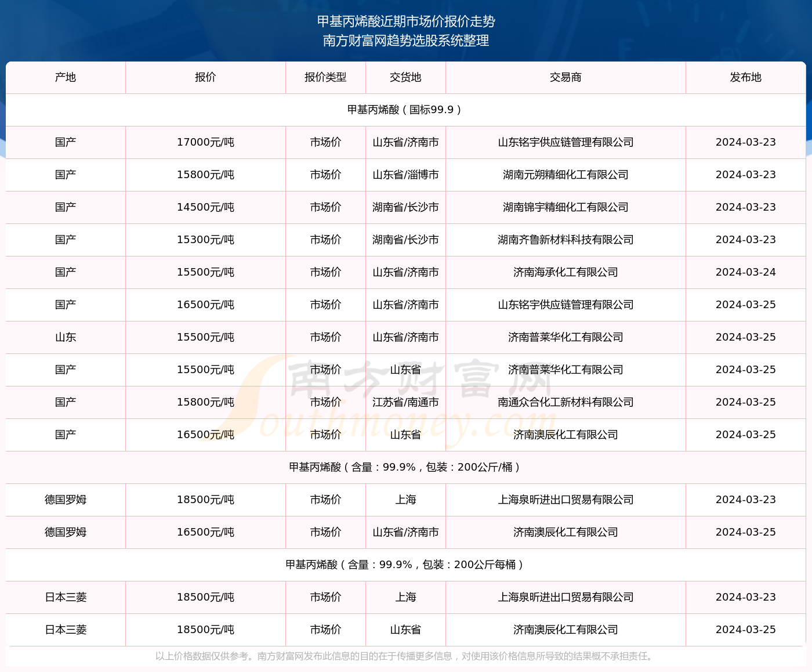Click 市场价 in the 济南海承化工 row

tap(325, 272)
